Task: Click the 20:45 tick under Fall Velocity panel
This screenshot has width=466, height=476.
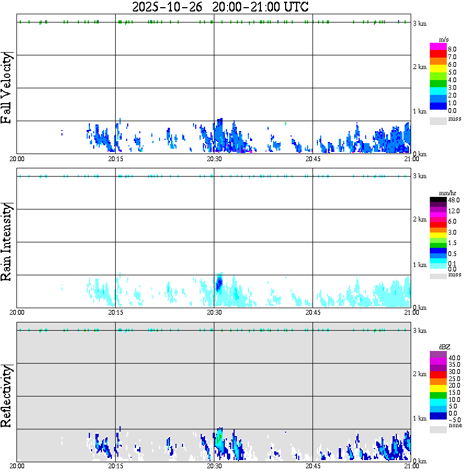Action: (x=313, y=159)
